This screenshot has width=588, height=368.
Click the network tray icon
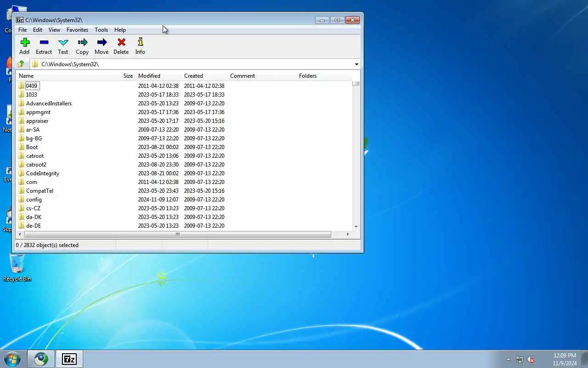click(x=519, y=359)
